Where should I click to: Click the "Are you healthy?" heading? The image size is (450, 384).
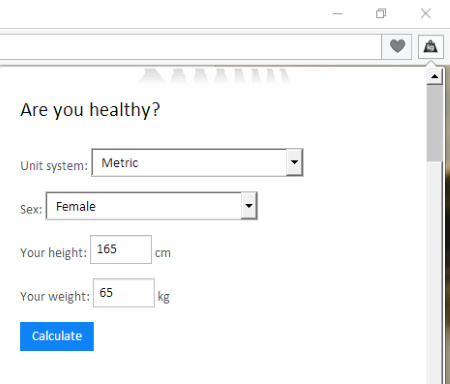pos(90,110)
